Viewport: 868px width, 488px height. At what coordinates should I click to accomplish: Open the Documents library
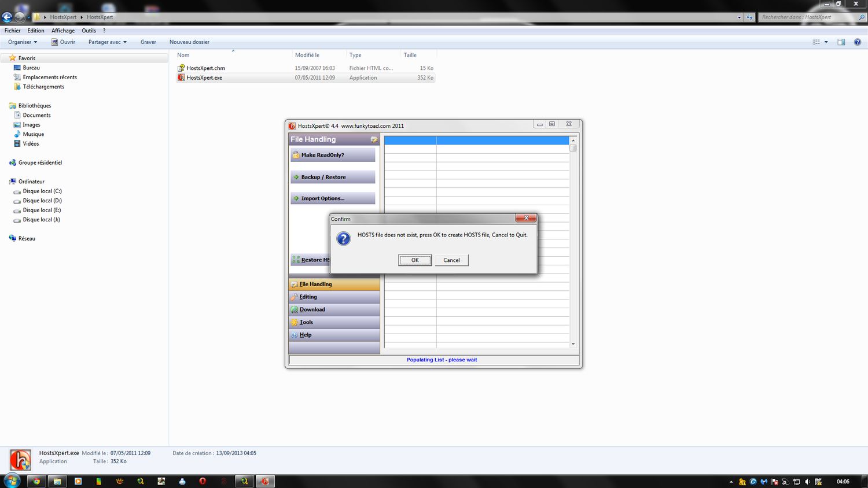tap(36, 115)
